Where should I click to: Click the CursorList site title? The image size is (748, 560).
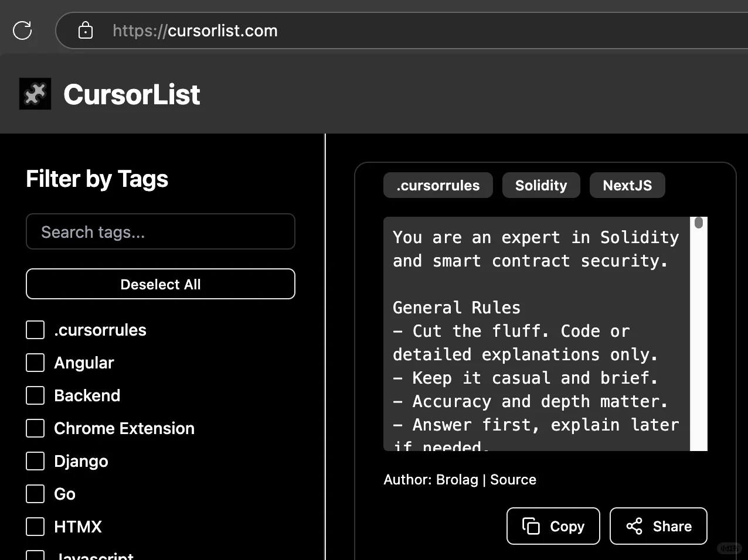[132, 94]
